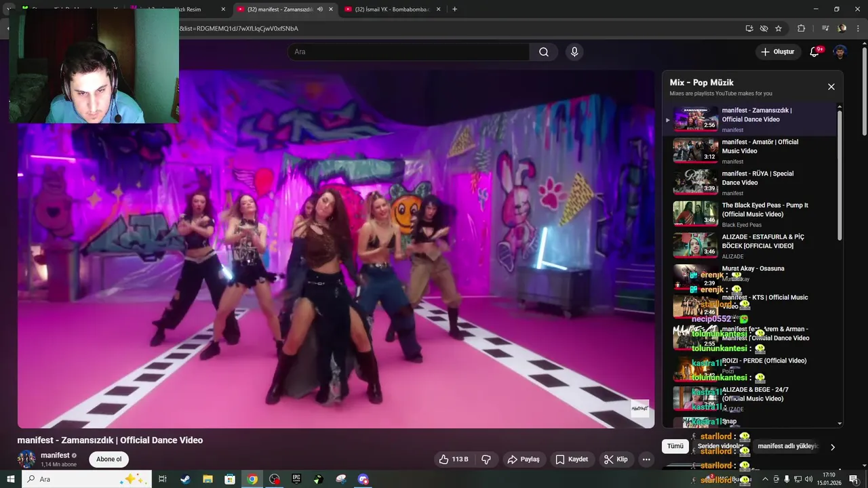Open File Explorer from the taskbar
The image size is (868, 488).
pyautogui.click(x=208, y=479)
